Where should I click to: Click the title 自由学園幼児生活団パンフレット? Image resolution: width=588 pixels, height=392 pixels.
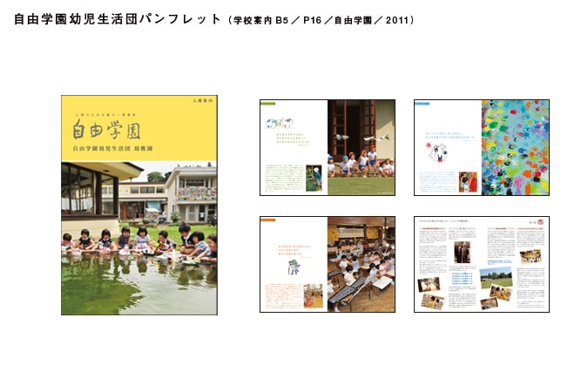(118, 19)
